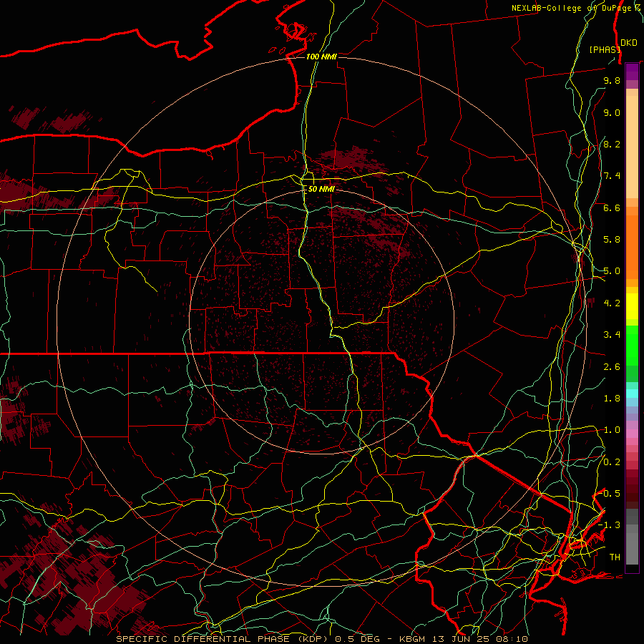Click the cyan color bar segment

pos(632,394)
